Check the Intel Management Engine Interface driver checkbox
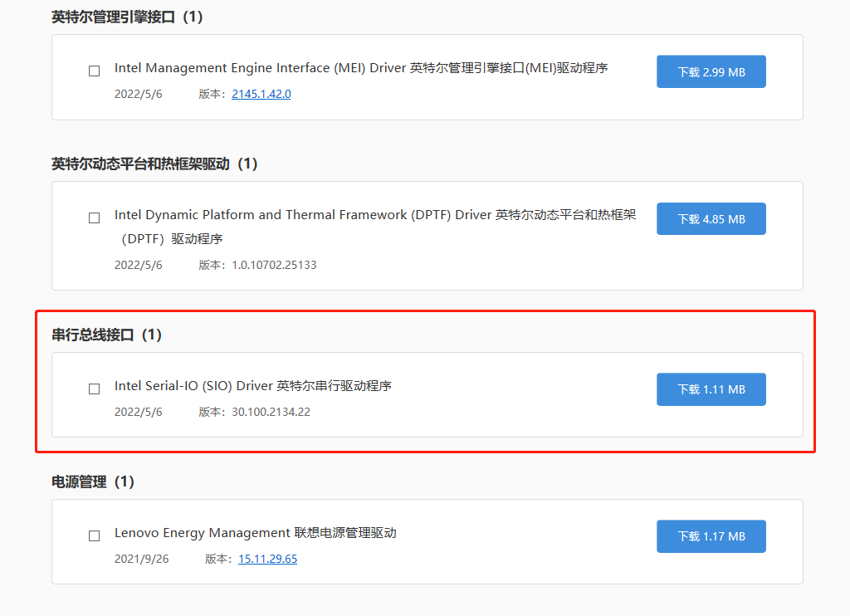This screenshot has height=616, width=850. [x=95, y=71]
